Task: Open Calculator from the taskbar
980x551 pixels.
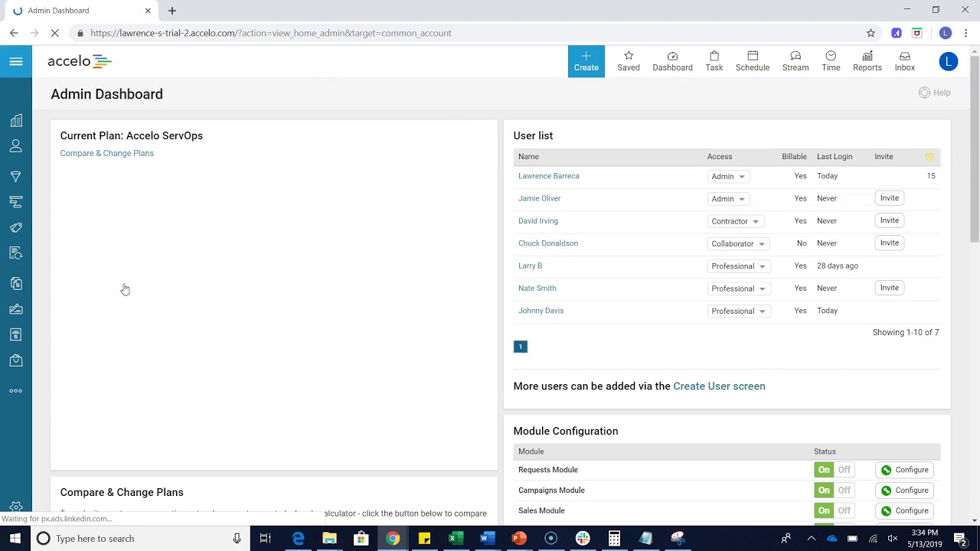Action: click(614, 539)
